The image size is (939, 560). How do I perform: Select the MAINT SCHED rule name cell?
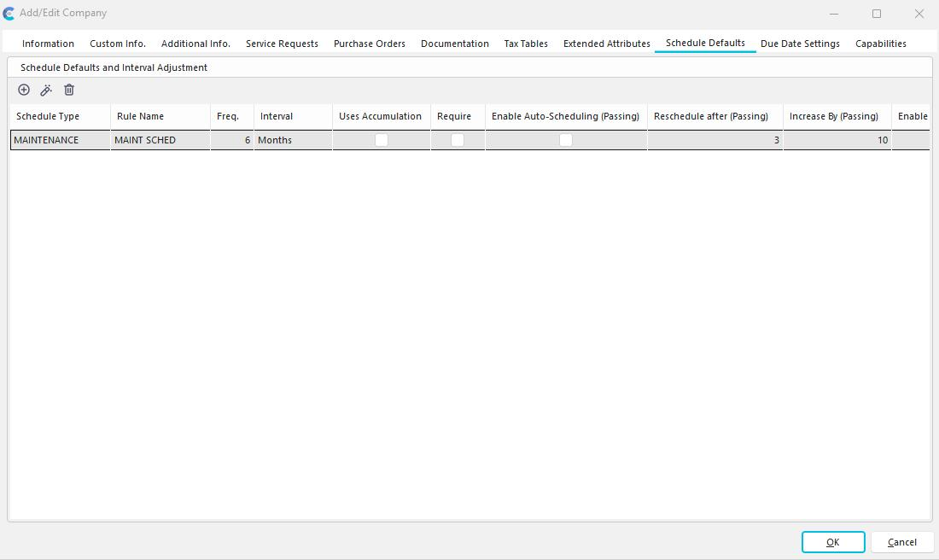pyautogui.click(x=160, y=140)
